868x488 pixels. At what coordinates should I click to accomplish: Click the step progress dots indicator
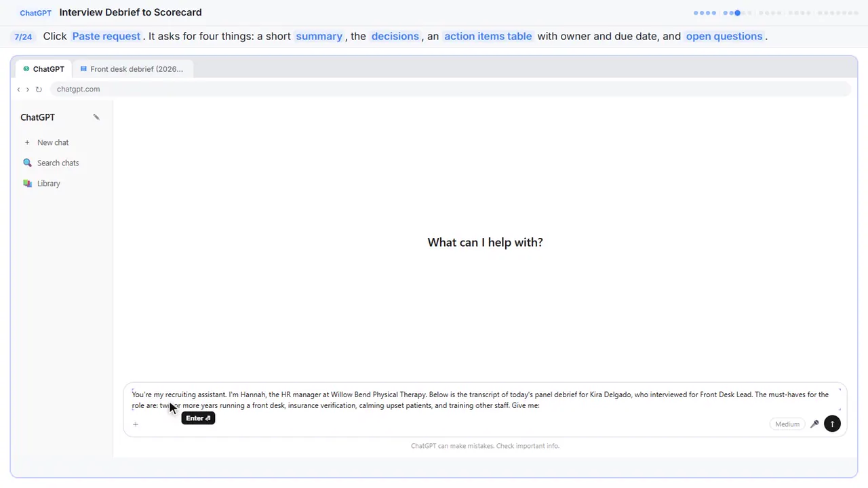click(776, 12)
